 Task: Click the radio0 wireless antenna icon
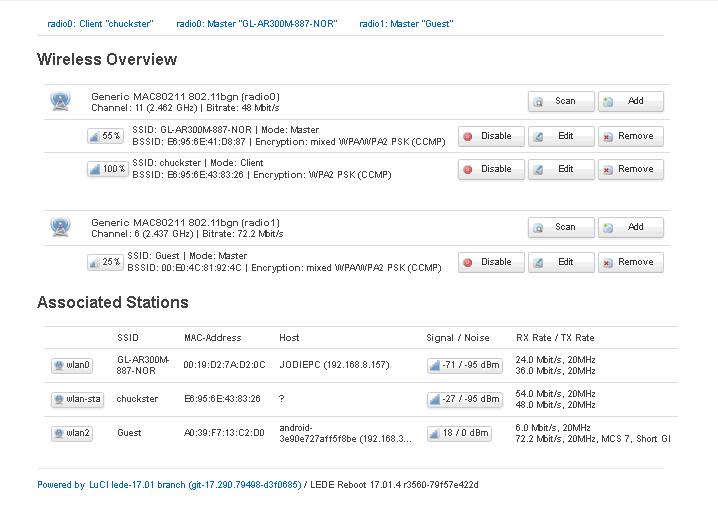point(60,101)
